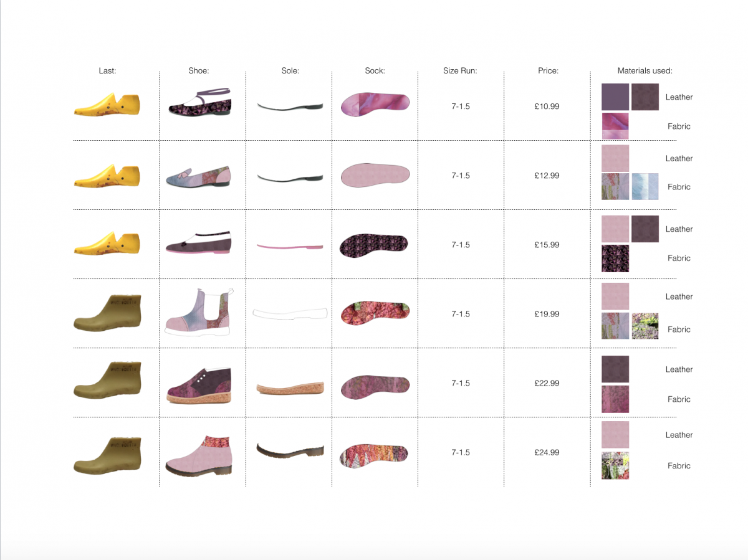Click the 'Sole:' column header
748x560 pixels.
pyautogui.click(x=290, y=71)
